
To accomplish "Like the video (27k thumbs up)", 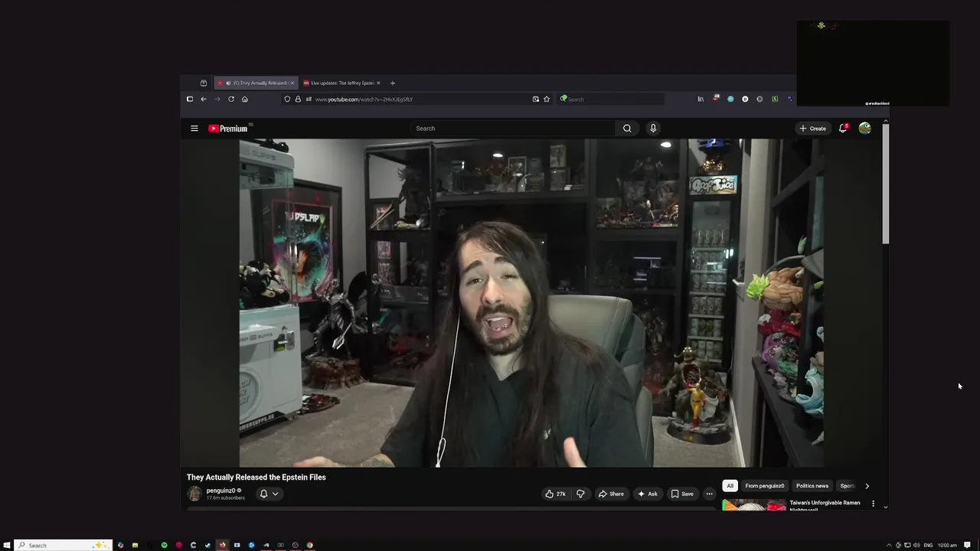I will pyautogui.click(x=556, y=494).
